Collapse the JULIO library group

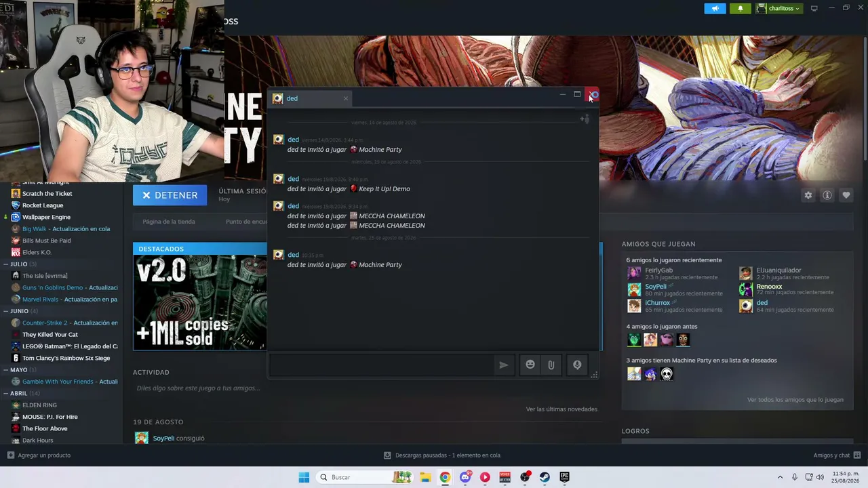click(x=5, y=264)
